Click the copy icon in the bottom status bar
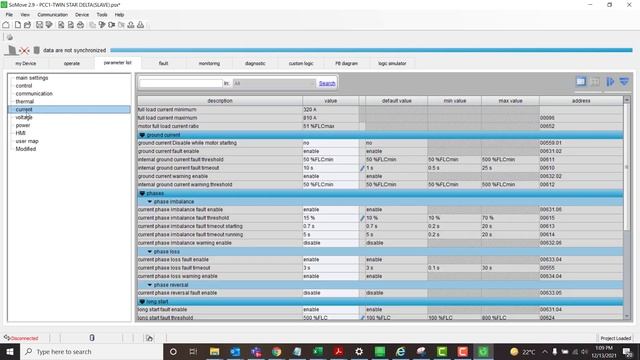The width and height of the screenshot is (640, 360). 149,338
